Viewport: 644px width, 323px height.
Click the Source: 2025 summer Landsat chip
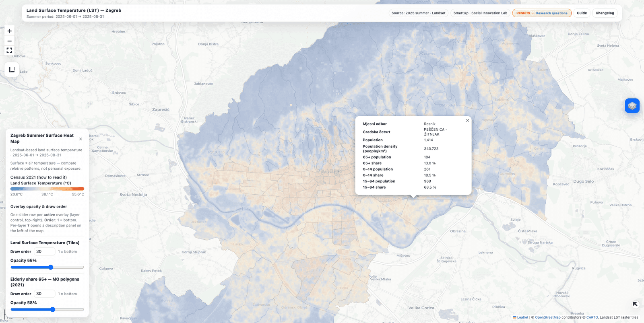pos(418,13)
